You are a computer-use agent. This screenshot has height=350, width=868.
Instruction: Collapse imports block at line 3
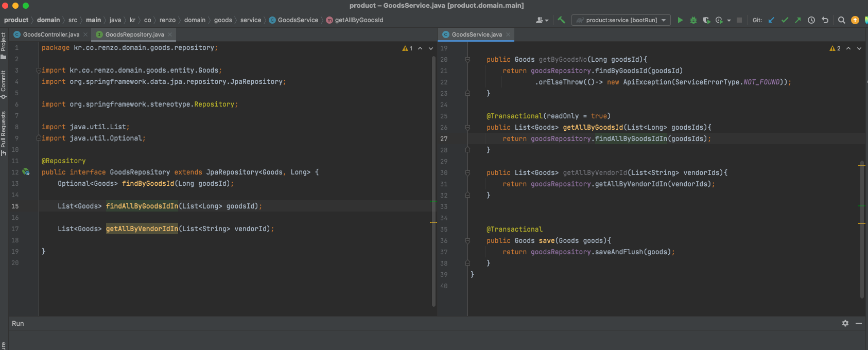39,71
